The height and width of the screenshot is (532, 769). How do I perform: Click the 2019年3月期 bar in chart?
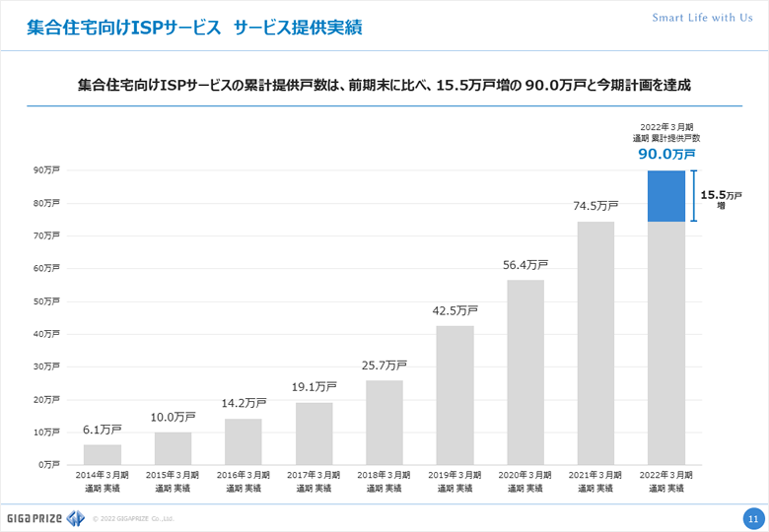click(x=454, y=394)
